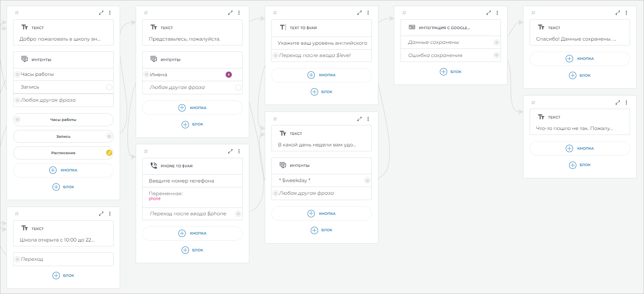The height and width of the screenshot is (294, 644).
Task: Open three-dot menu of Google integration block
Action: pos(497,13)
